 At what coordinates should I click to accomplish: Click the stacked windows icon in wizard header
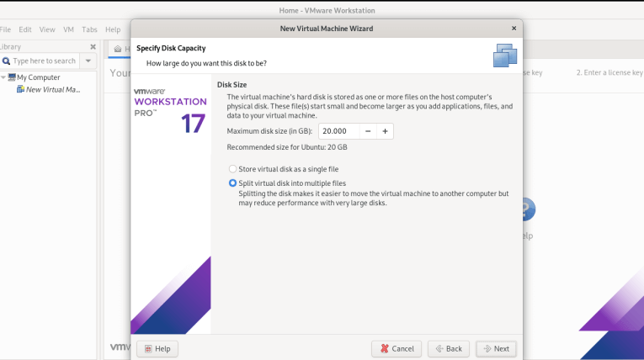(x=505, y=56)
